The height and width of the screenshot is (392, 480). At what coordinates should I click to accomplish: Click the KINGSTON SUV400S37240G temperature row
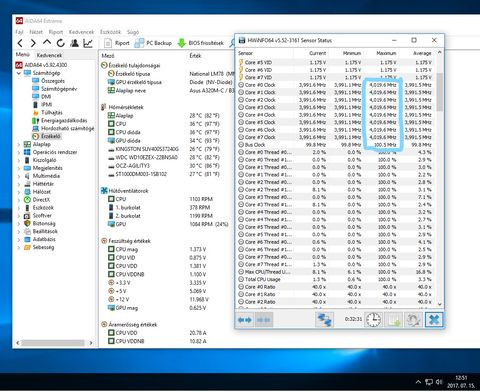pyautogui.click(x=163, y=149)
